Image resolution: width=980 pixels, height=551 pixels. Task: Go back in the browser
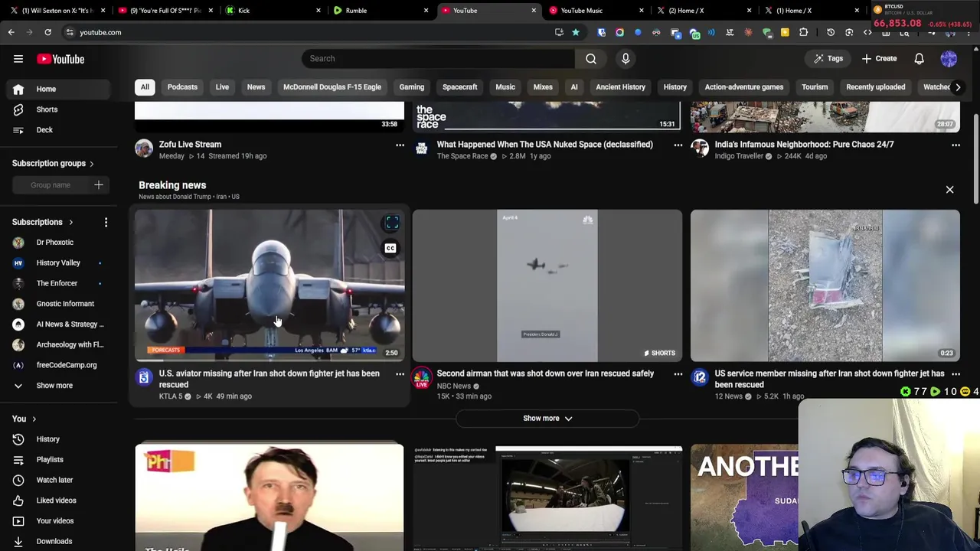pos(11,32)
